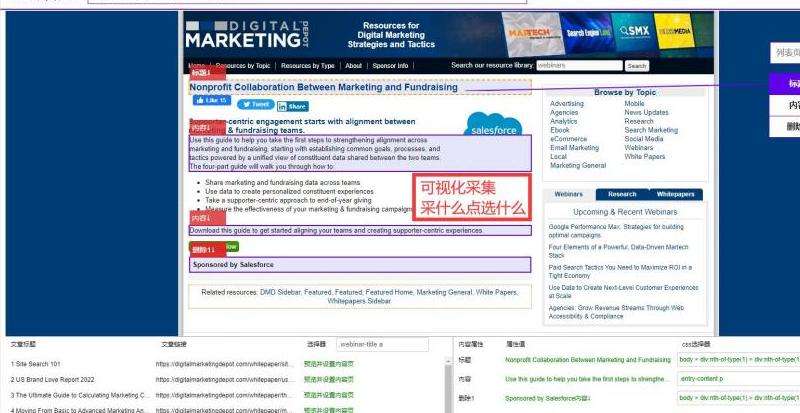This screenshot has height=413, width=800.
Task: Click the Digital Marketing Depot logo
Action: (x=247, y=35)
